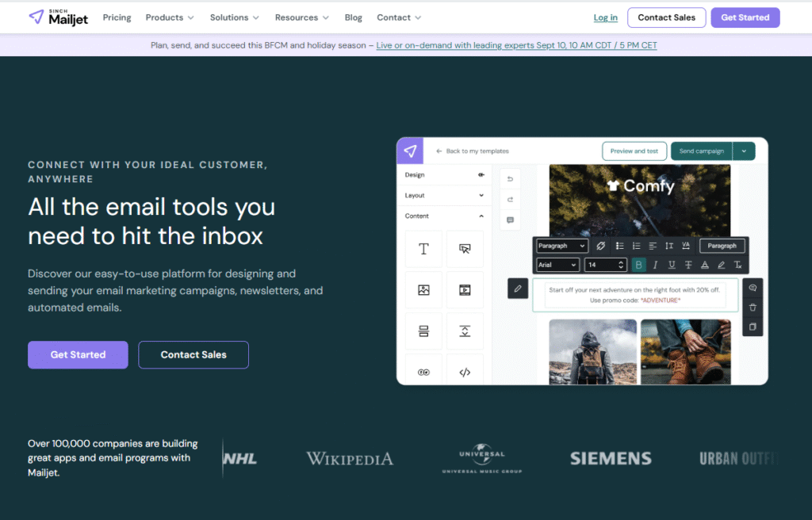Open the BFCM live or on-demand webinar link
Viewport: 812px width, 520px height.
tap(516, 45)
